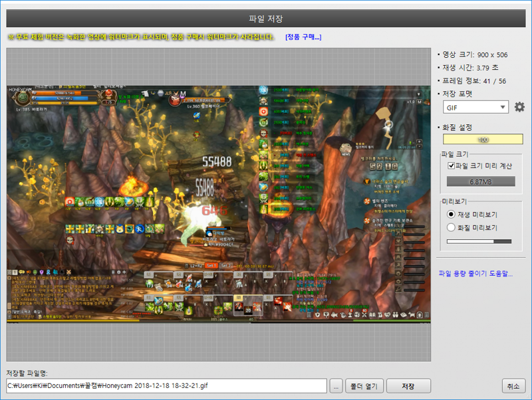Toggle the 파일 크기 미리 계산 checkbox
Viewport: 532px width, 400px height.
(452, 165)
